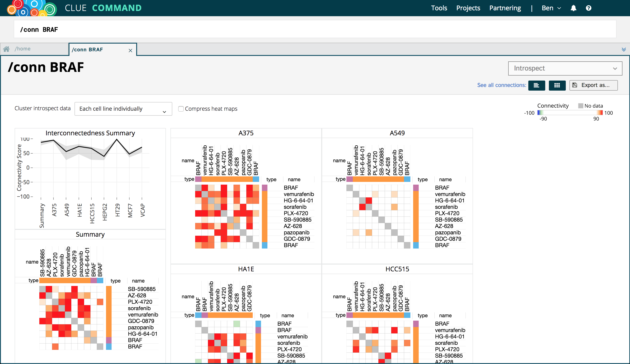Image resolution: width=630 pixels, height=364 pixels.
Task: Click the home icon in the tab bar
Action: 6,49
